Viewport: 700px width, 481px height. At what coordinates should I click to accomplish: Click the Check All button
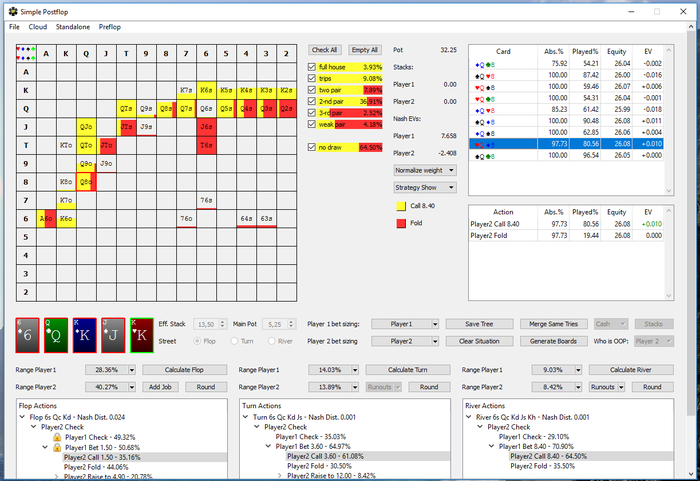(x=325, y=50)
